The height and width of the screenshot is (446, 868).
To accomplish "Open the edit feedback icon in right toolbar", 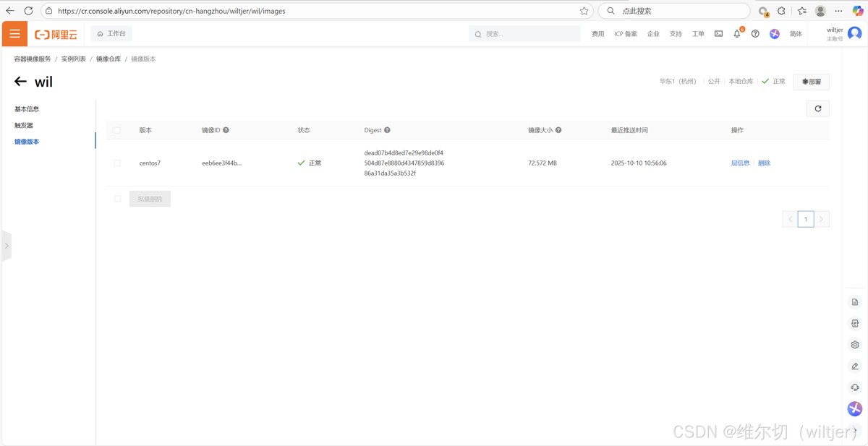I will click(855, 366).
